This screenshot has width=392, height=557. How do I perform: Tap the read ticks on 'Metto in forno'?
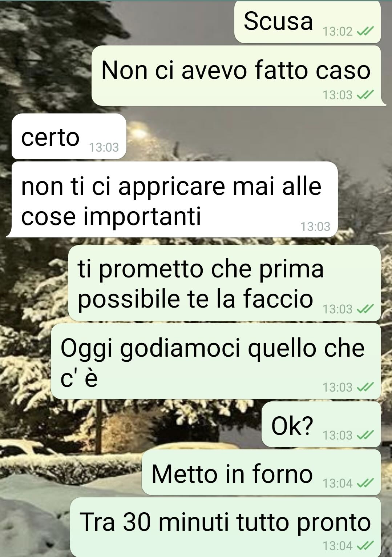click(365, 483)
